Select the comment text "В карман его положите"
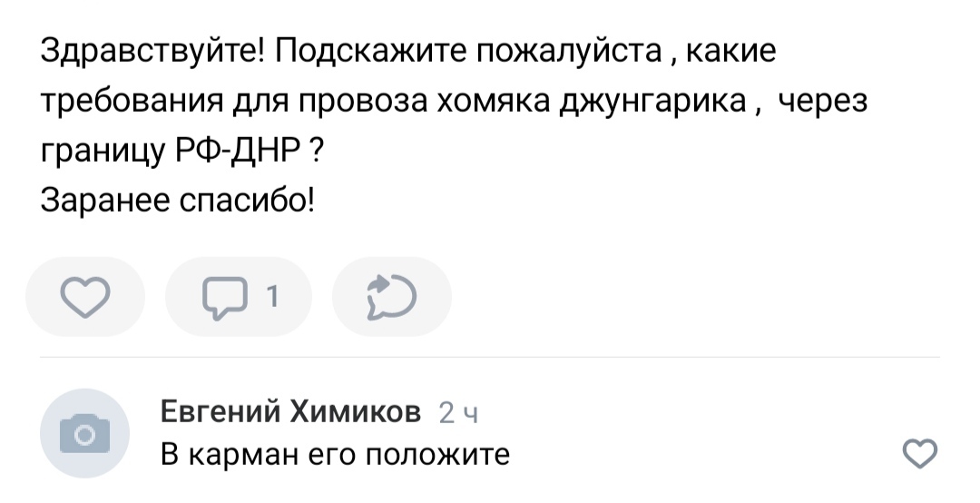The image size is (980, 503). 336,452
